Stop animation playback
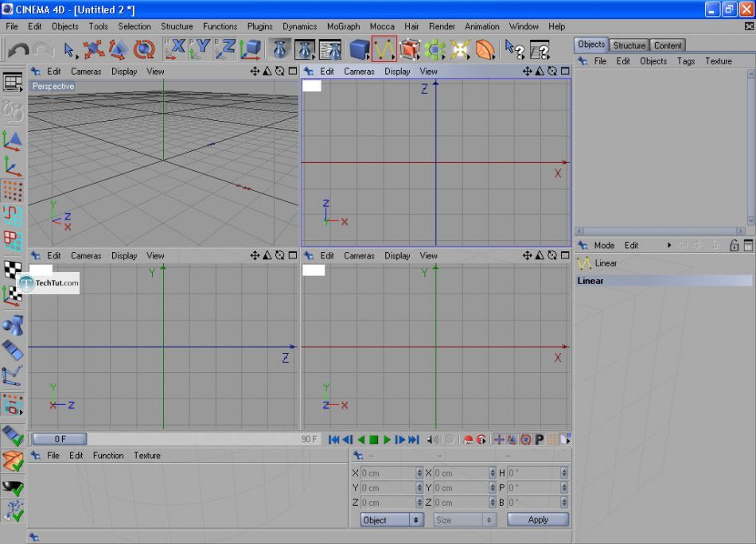The width and height of the screenshot is (756, 544). (x=374, y=440)
